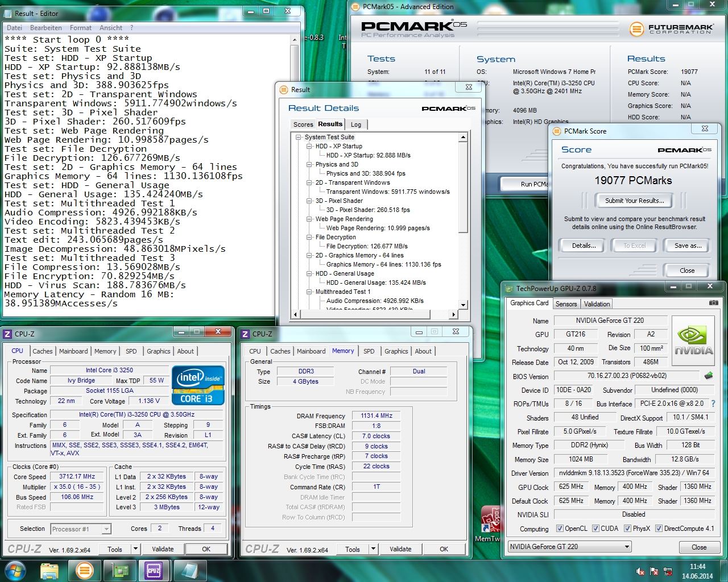The height and width of the screenshot is (582, 728).
Task: Click the muted volume tray icon
Action: pos(640,571)
